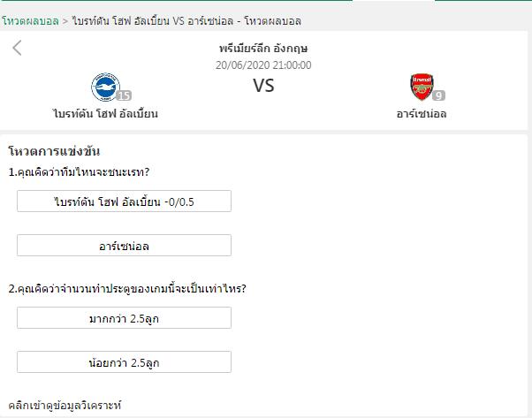Click Brighton's rank badge 15

124,95
